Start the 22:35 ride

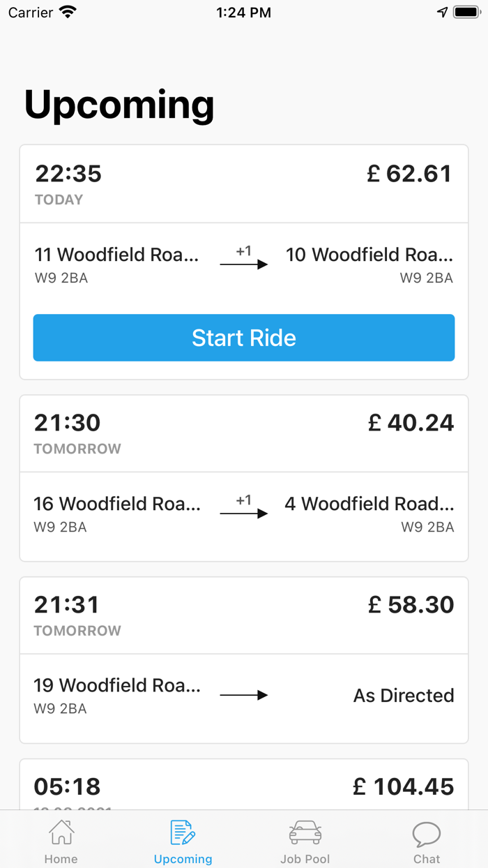(244, 338)
